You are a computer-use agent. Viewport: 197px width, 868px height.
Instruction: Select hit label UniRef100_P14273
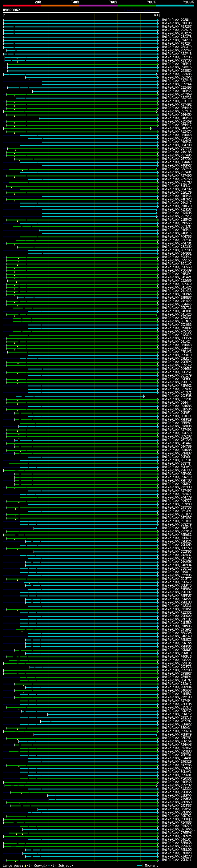(x=177, y=40)
